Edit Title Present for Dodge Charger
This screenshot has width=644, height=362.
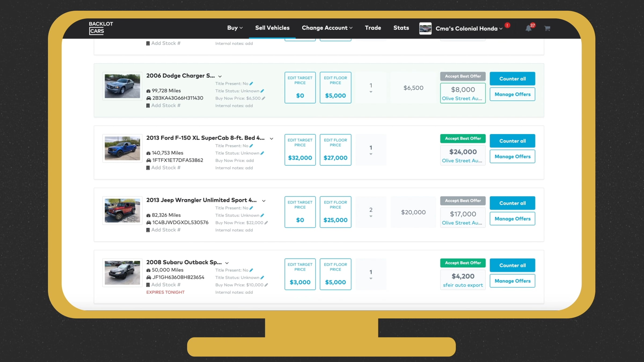click(251, 84)
